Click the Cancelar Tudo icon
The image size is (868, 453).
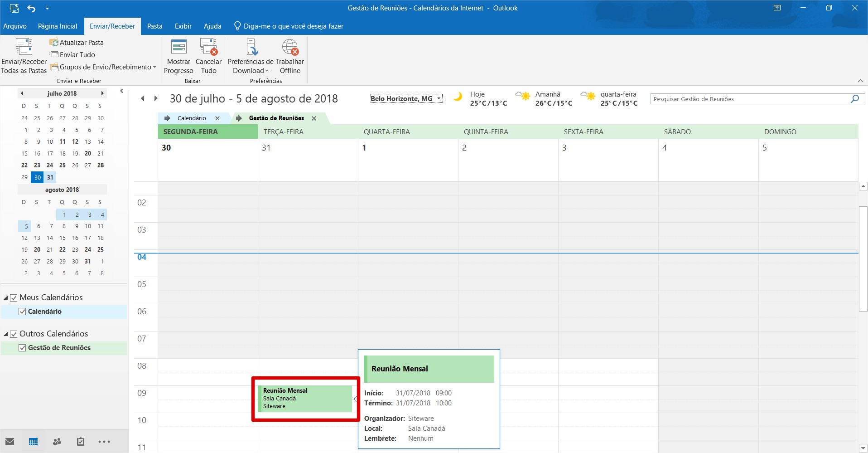pos(208,47)
